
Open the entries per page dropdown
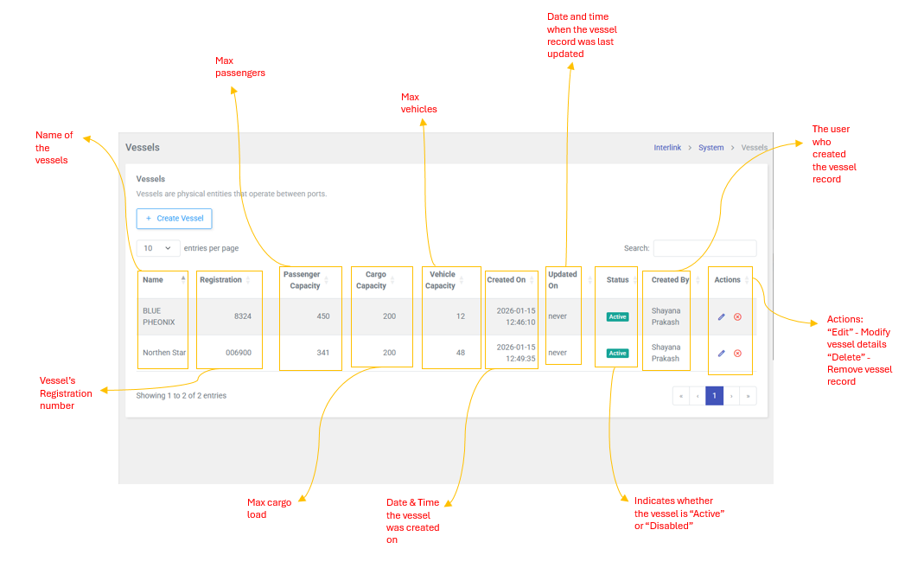(158, 248)
